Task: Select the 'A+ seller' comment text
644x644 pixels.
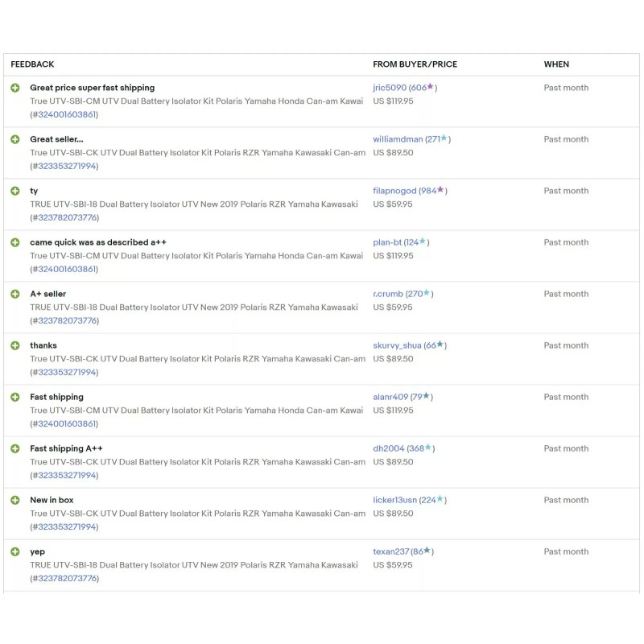Action: 48,294
